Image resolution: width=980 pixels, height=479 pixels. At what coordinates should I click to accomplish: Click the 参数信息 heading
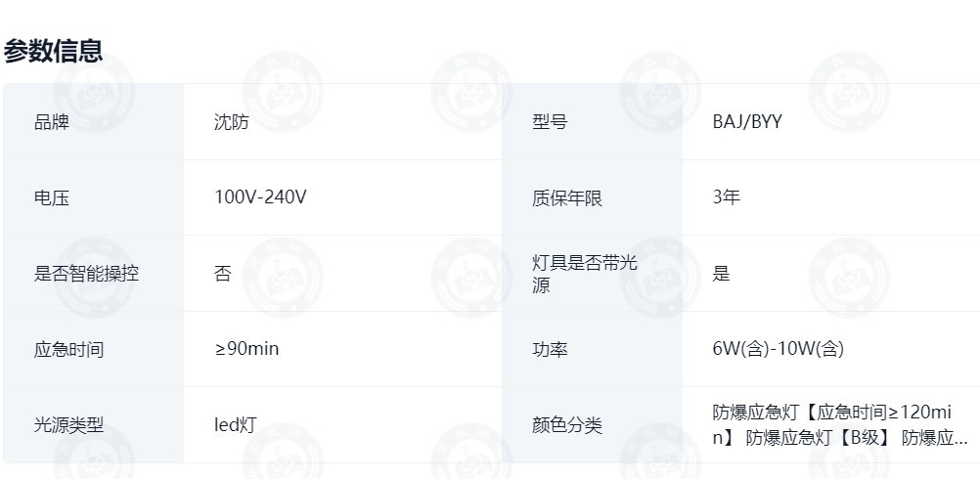click(x=53, y=51)
